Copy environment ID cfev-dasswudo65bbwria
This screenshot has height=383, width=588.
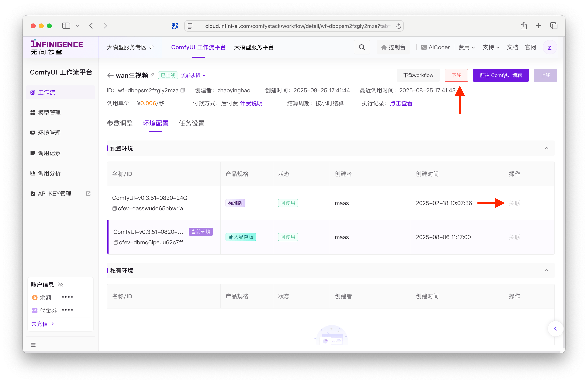(114, 209)
